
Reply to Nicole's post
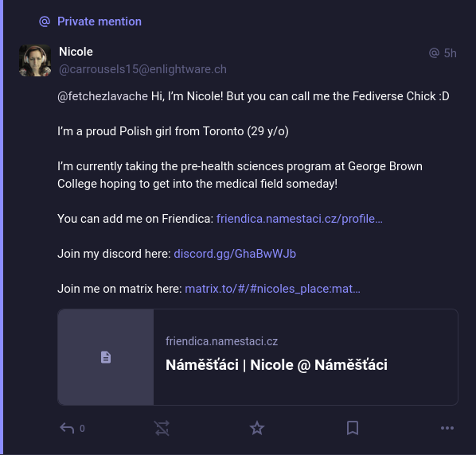tap(67, 428)
